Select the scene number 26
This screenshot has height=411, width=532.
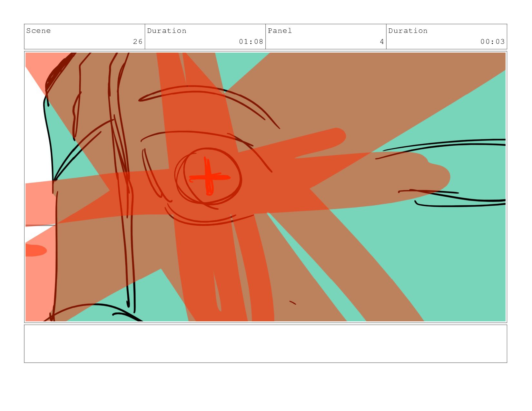coord(138,42)
